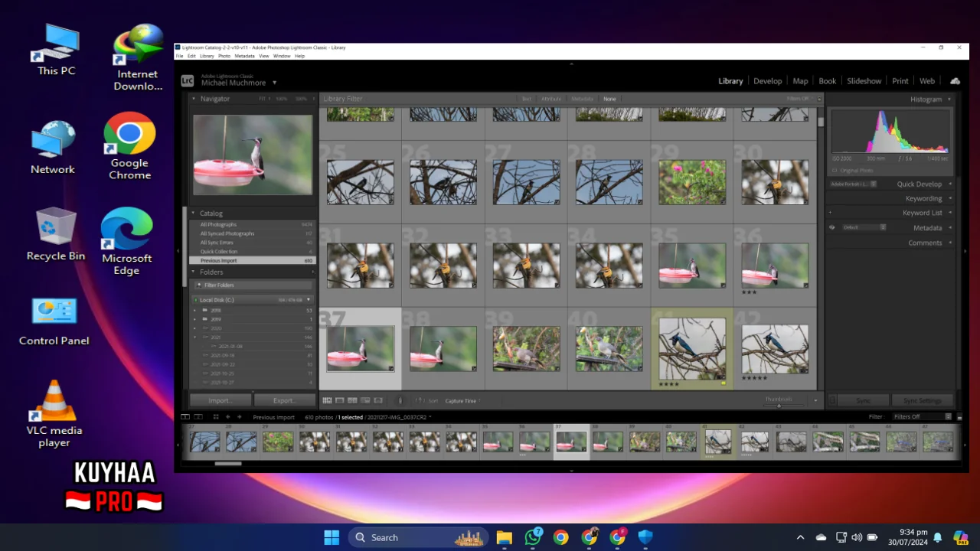Go forward using filmstrip right arrow
Screen dimensions: 980x551
point(240,417)
